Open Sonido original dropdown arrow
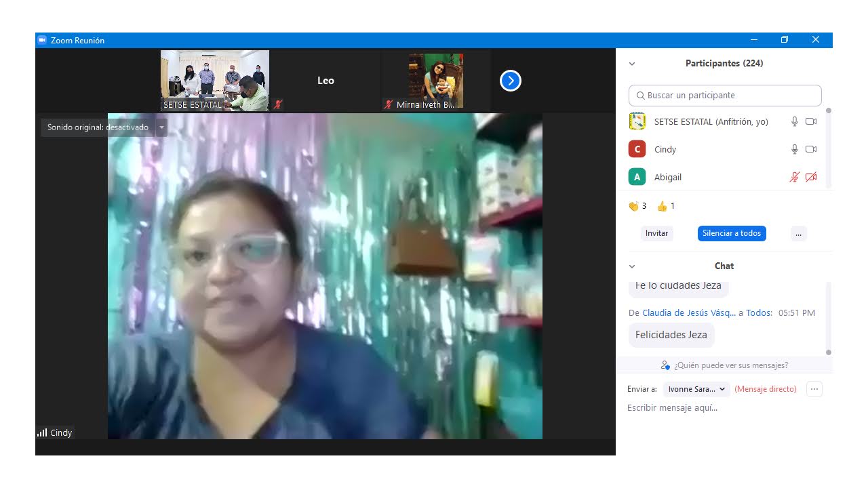This screenshot has width=868, height=488. [x=161, y=127]
